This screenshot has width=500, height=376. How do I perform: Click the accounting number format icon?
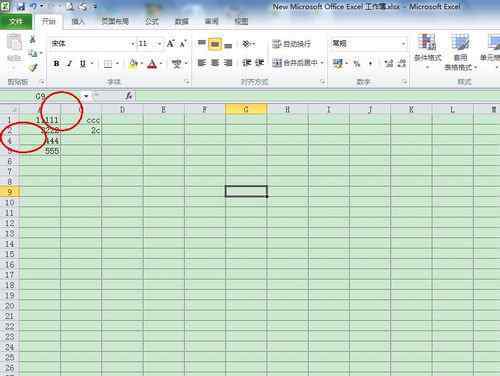click(338, 63)
